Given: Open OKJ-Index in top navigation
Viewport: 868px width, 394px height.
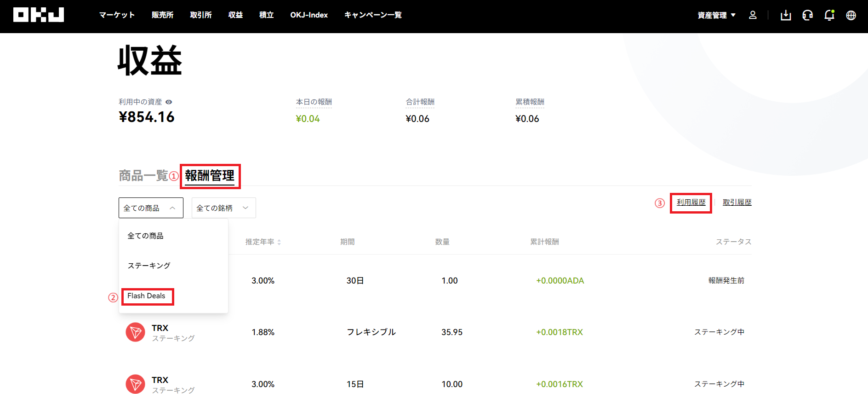Looking at the screenshot, I should coord(309,15).
